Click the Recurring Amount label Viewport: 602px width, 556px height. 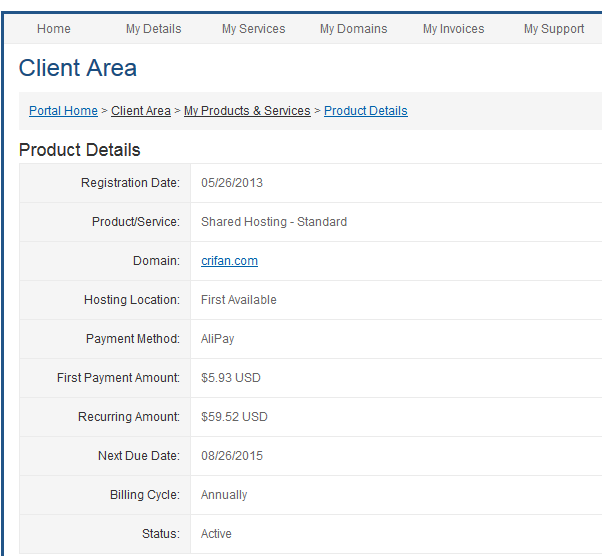click(x=129, y=417)
